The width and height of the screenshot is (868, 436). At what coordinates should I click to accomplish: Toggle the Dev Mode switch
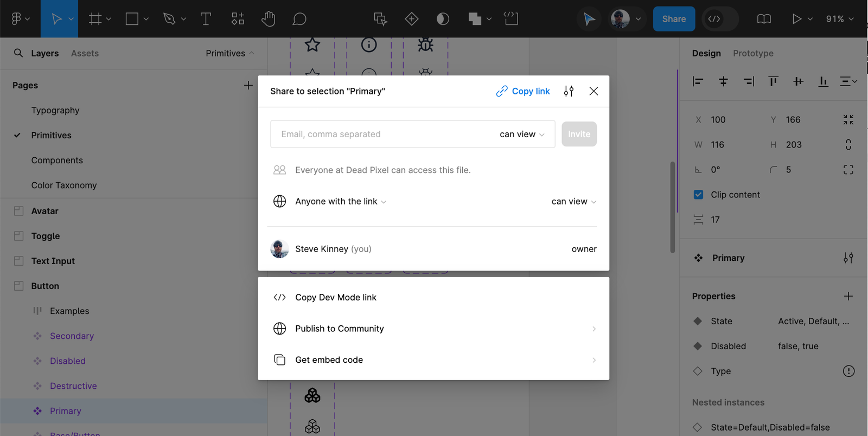point(720,19)
